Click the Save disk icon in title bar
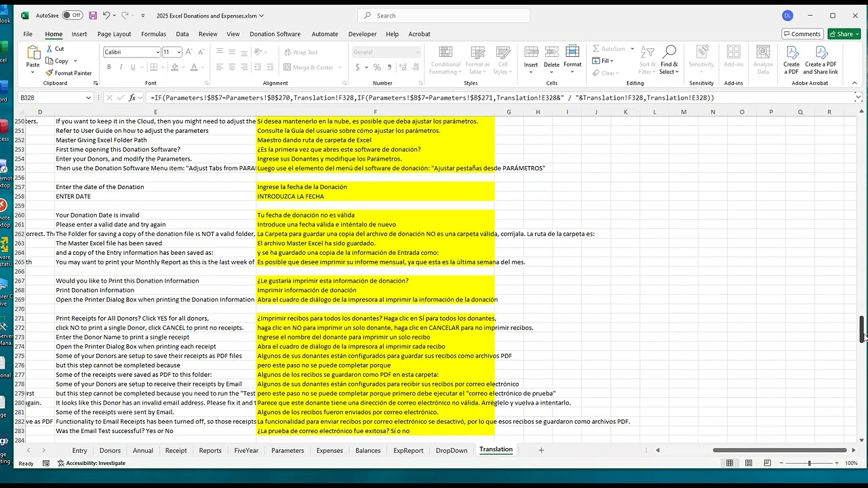The height and width of the screenshot is (488, 868). [93, 16]
